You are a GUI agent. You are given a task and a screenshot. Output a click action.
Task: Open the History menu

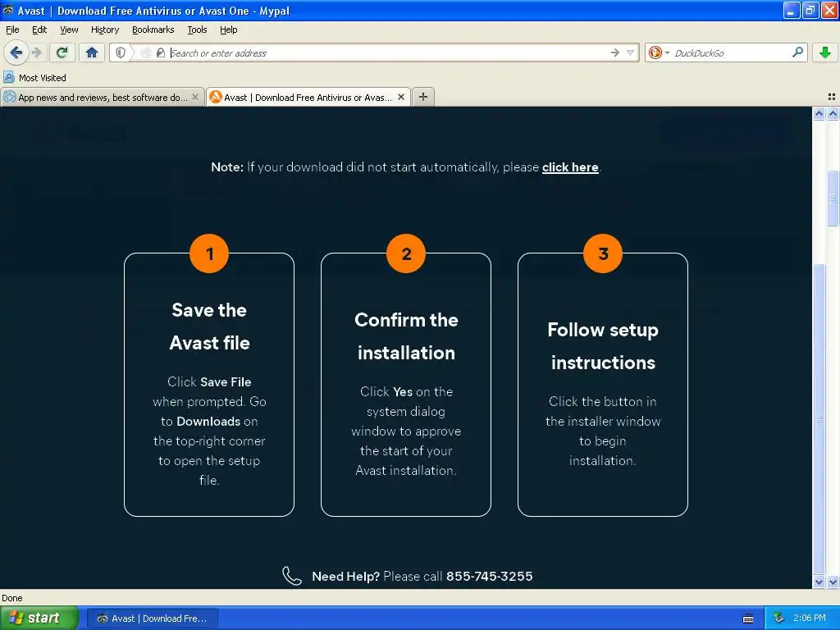click(105, 30)
